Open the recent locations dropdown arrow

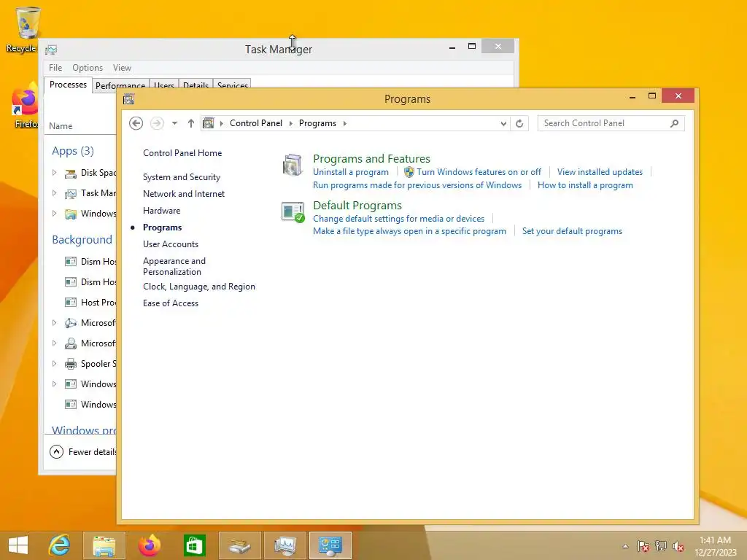coord(175,123)
